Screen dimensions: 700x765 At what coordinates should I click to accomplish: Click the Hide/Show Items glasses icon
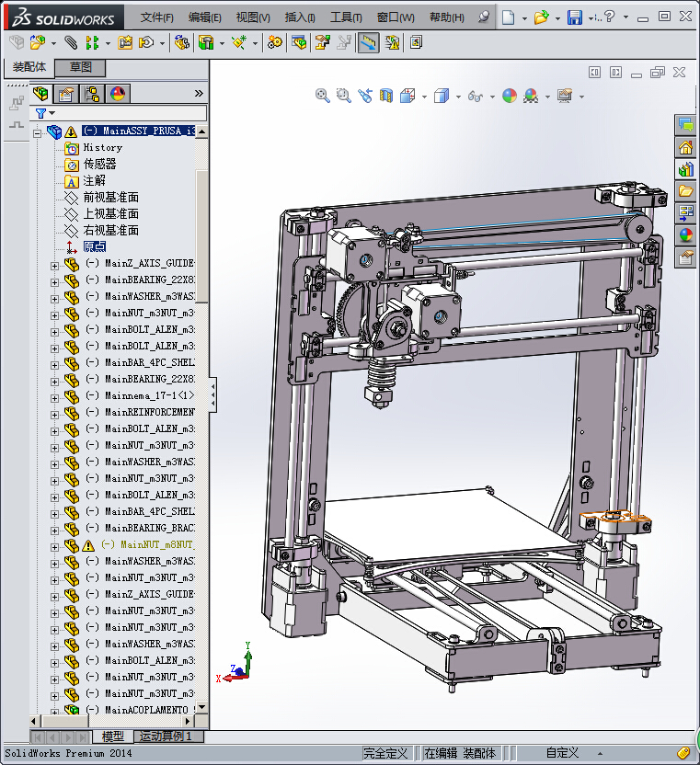(475, 97)
